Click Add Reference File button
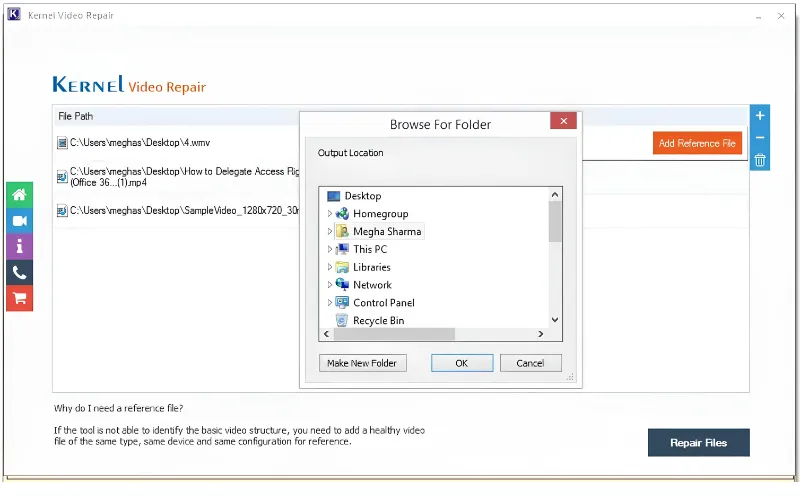The height and width of the screenshot is (500, 800). click(697, 143)
